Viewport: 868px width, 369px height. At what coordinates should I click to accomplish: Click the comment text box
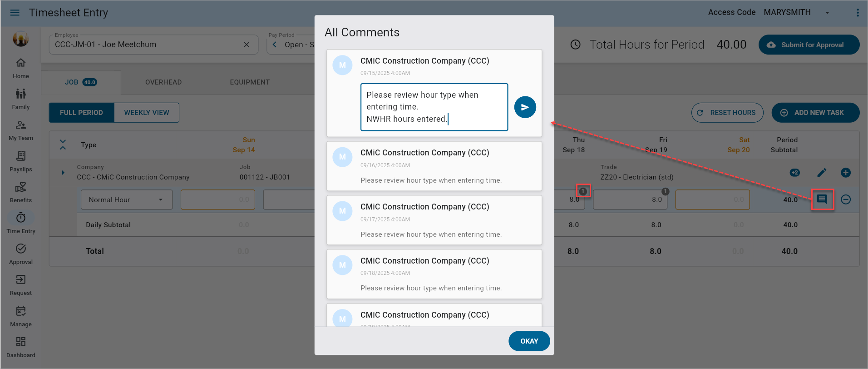434,107
